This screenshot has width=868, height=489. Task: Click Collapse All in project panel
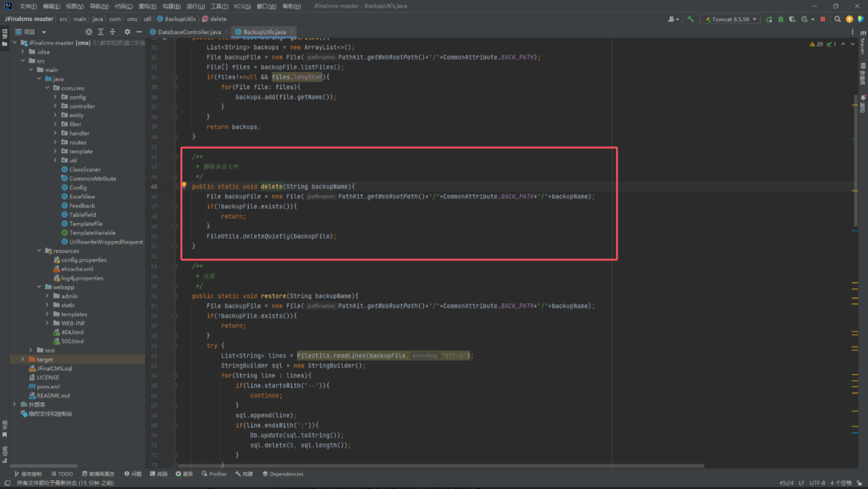click(x=112, y=32)
